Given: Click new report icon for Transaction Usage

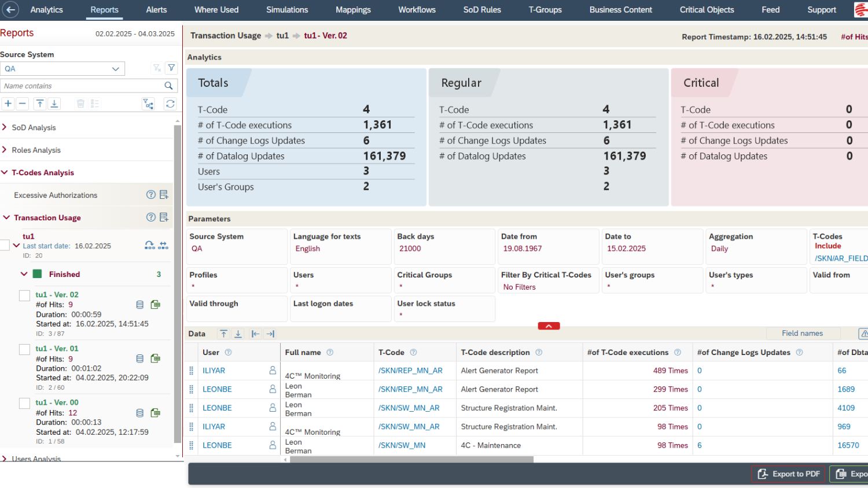Looking at the screenshot, I should (164, 217).
